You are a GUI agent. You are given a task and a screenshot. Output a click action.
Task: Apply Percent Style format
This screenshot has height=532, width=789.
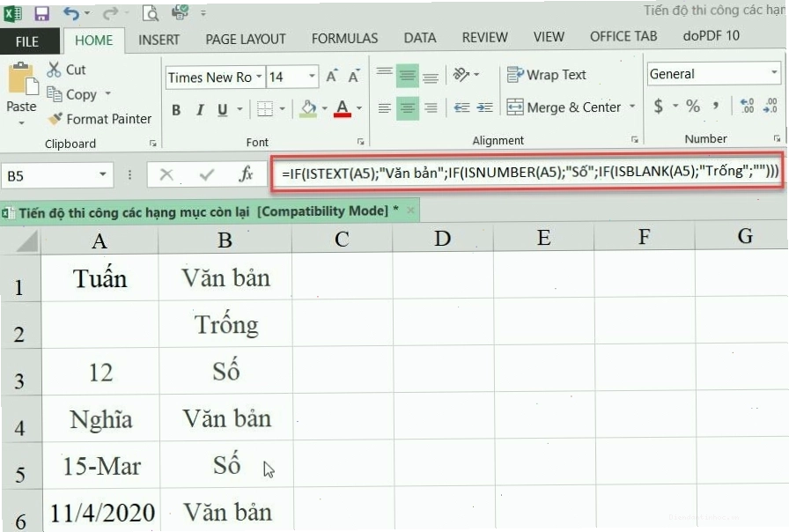pos(693,106)
